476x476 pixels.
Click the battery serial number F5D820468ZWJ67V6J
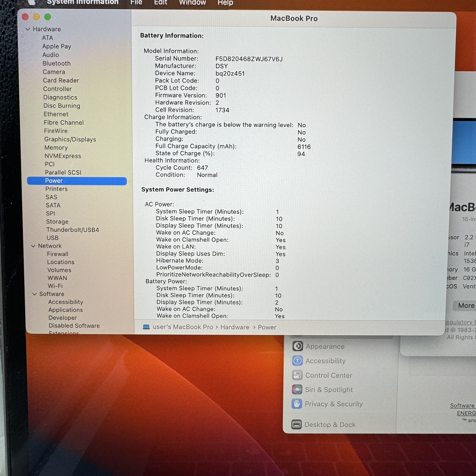click(x=249, y=59)
